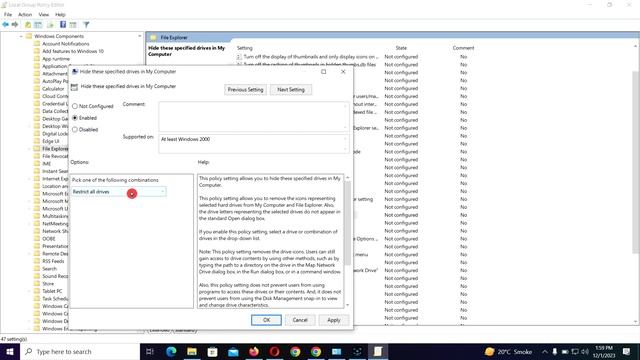Open the View menu
Screen dimensions: 640x360
[44, 14]
